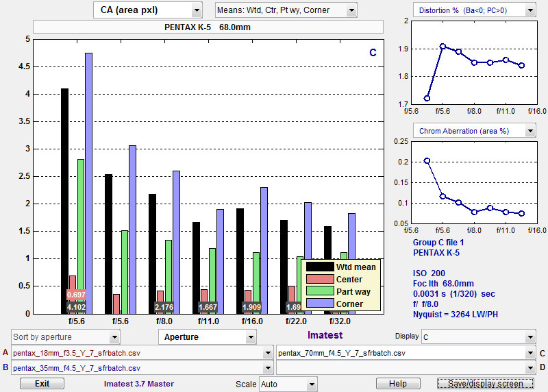Click the f/32.0 label on the bar chart axis
The image size is (548, 392).
(x=340, y=321)
